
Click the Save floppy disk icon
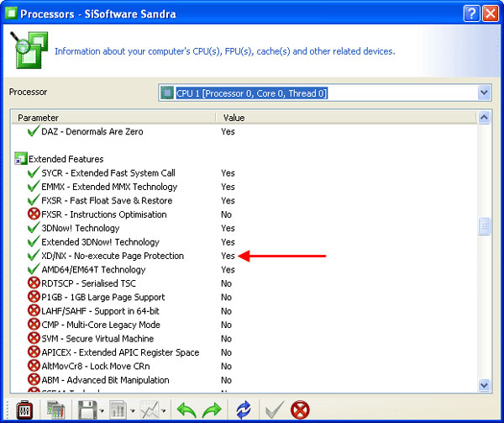coord(87,410)
